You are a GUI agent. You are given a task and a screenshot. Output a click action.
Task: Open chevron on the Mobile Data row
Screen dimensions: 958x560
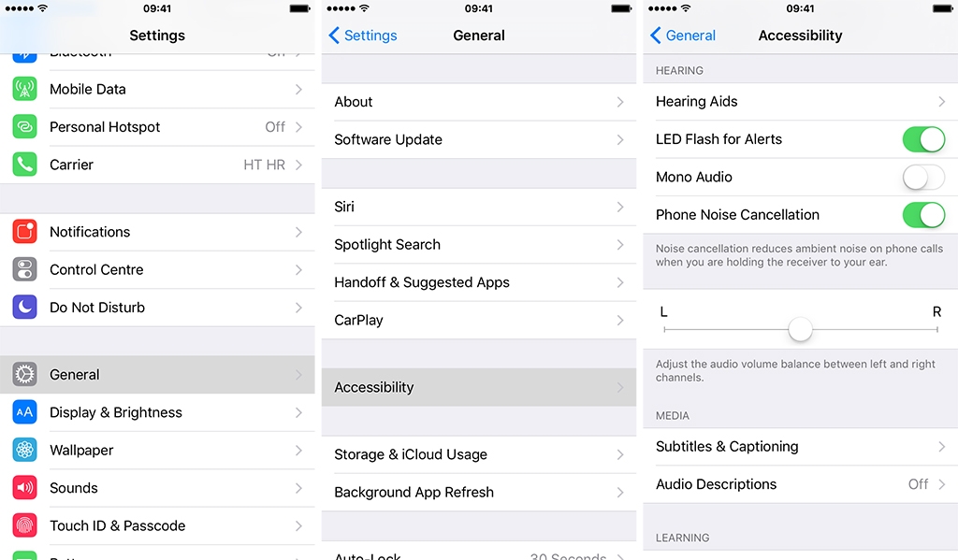point(298,89)
